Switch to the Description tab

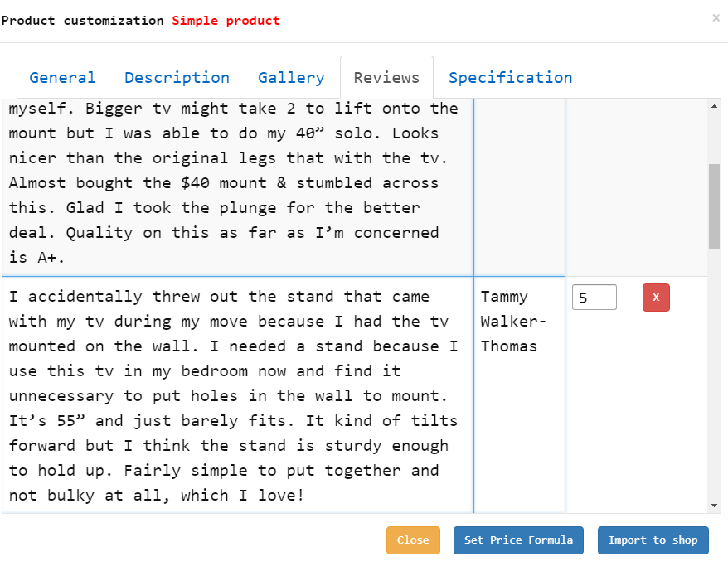177,78
